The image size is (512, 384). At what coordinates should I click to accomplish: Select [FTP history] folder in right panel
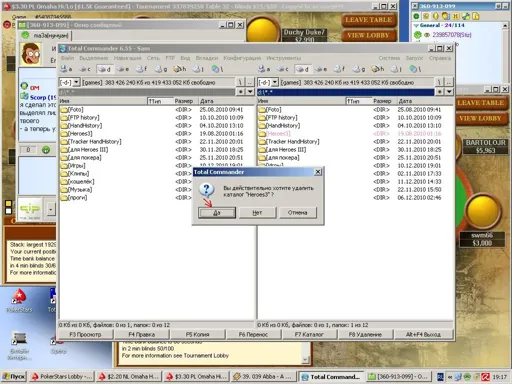[278, 118]
